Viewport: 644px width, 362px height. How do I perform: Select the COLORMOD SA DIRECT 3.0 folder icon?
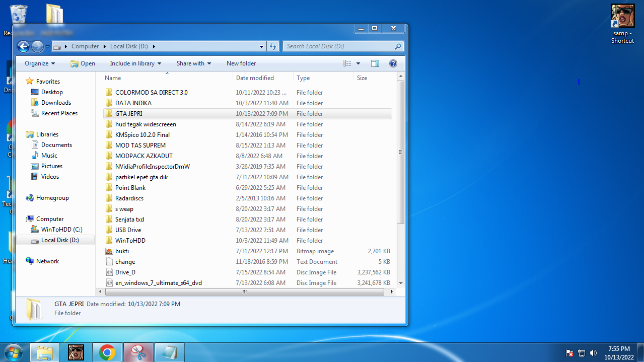[x=109, y=93]
